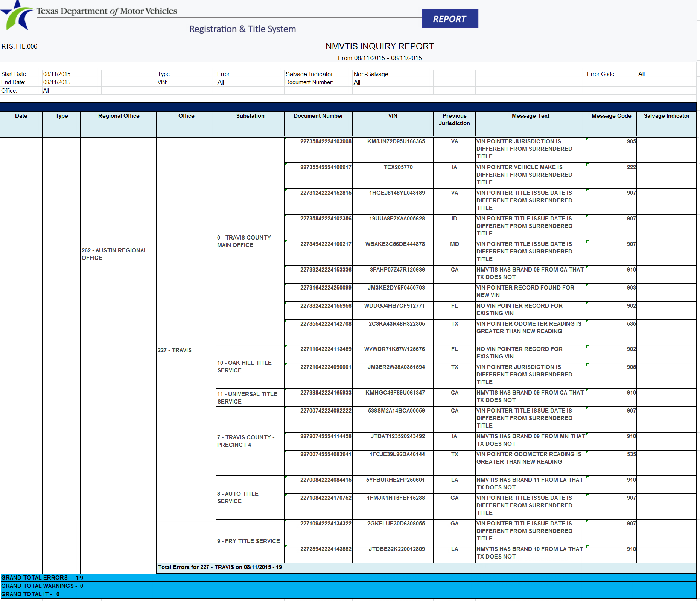Select the Error Code value All
Screen dimensions: 700x601
pos(641,74)
